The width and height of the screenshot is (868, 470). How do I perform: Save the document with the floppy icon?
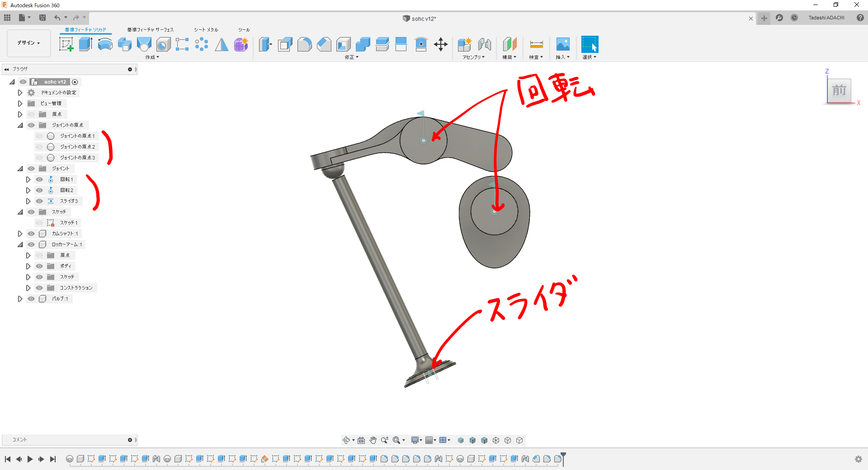pos(42,18)
